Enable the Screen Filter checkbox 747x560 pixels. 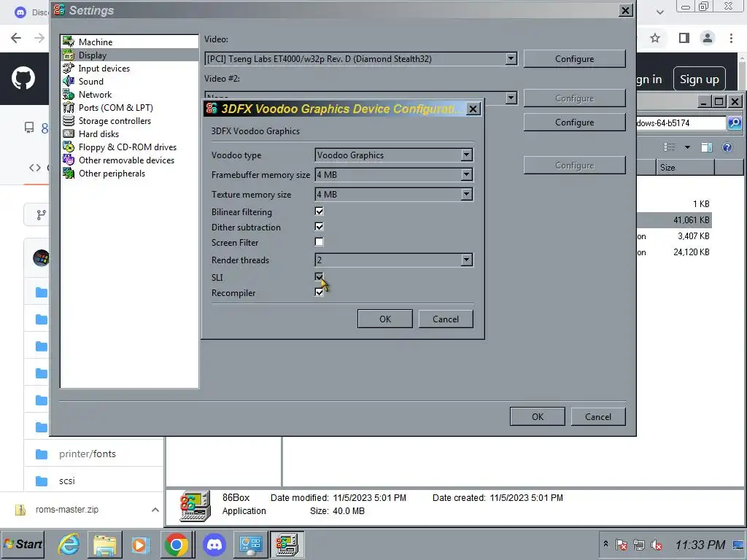tap(320, 242)
